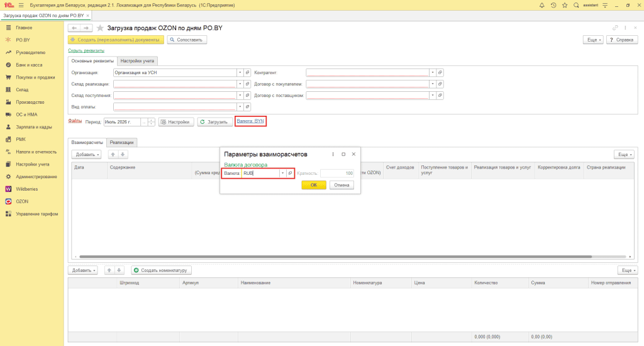Click the horizontal scrollbar of Взаиморасчеты table
The width and height of the screenshot is (644, 346).
tap(336, 257)
